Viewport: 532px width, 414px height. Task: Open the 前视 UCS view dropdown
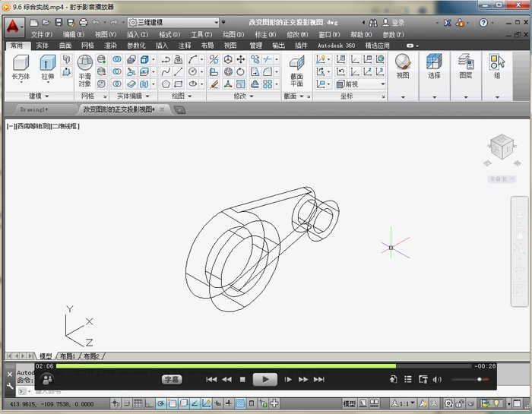coord(361,84)
